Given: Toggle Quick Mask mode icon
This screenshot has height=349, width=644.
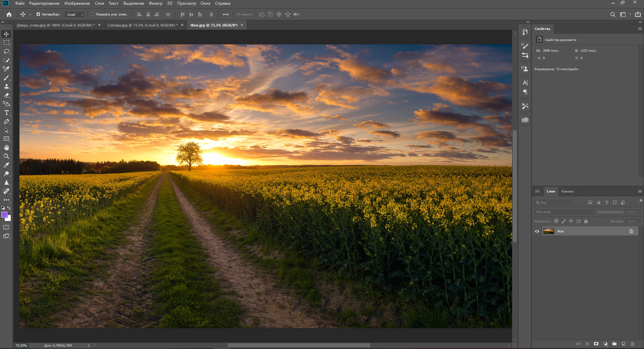Looking at the screenshot, I should 6,227.
